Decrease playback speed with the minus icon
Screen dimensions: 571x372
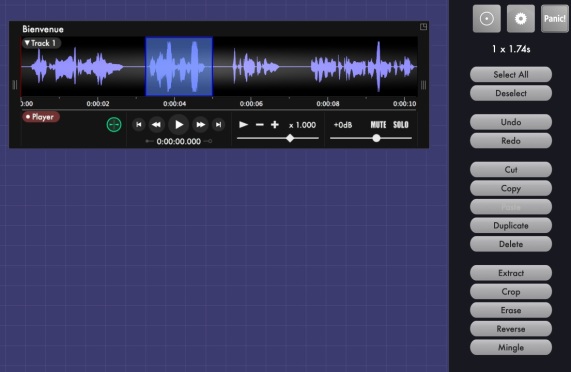[259, 125]
